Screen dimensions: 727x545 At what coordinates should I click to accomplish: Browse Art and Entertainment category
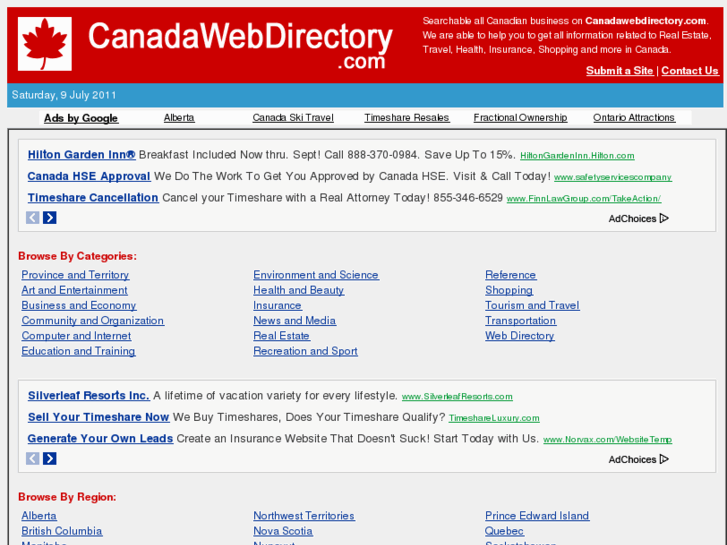[74, 290]
